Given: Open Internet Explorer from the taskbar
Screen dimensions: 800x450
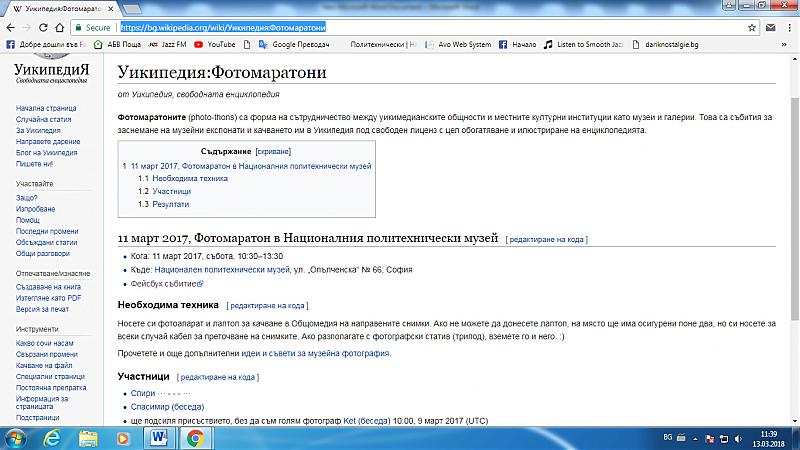Looking at the screenshot, I should click(51, 438).
